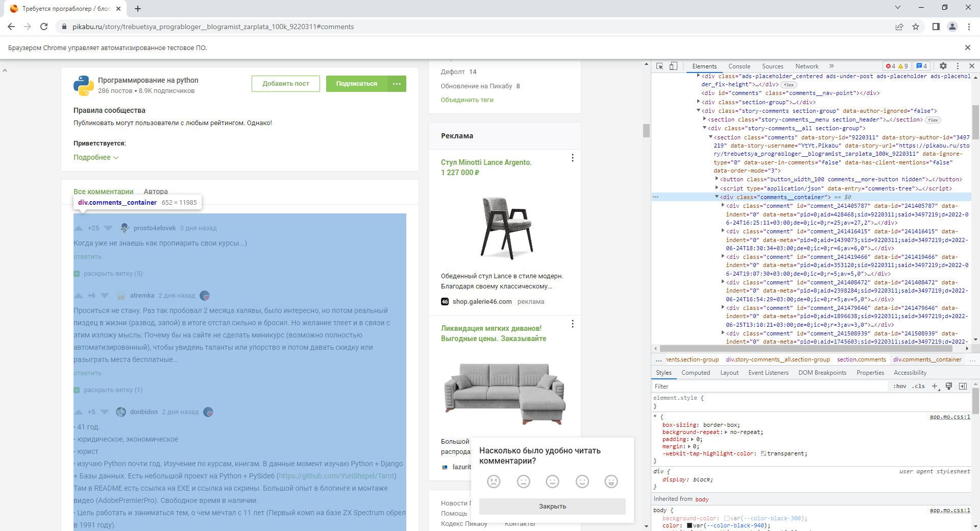Open Chrome three-dot menu
This screenshot has height=531, width=980.
coord(969,27)
